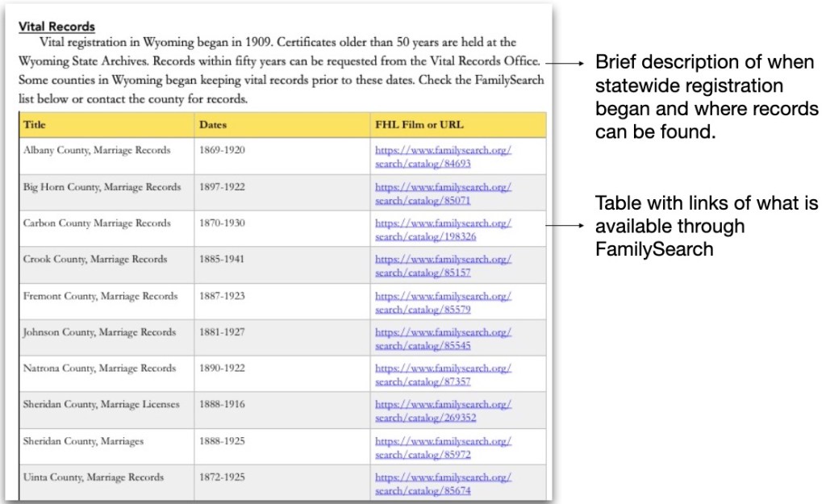
Task: Open the Albany County catalog/84693 link
Action: [x=443, y=156]
